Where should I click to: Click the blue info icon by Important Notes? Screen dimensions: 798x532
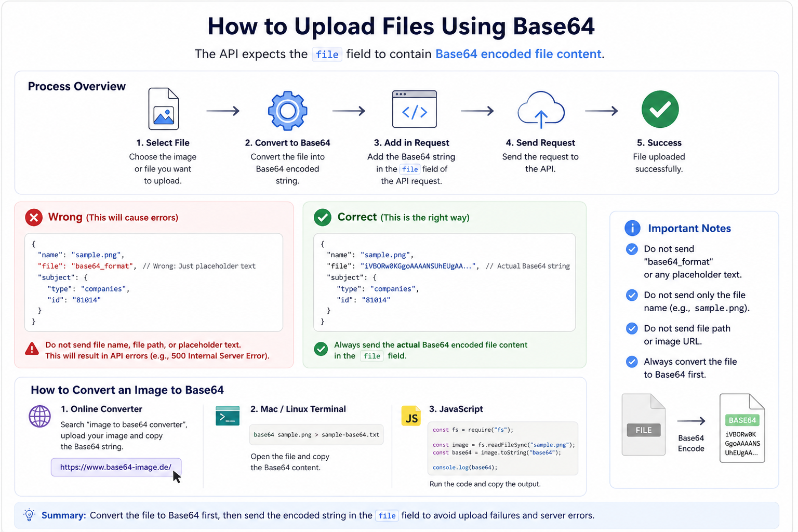[632, 228]
